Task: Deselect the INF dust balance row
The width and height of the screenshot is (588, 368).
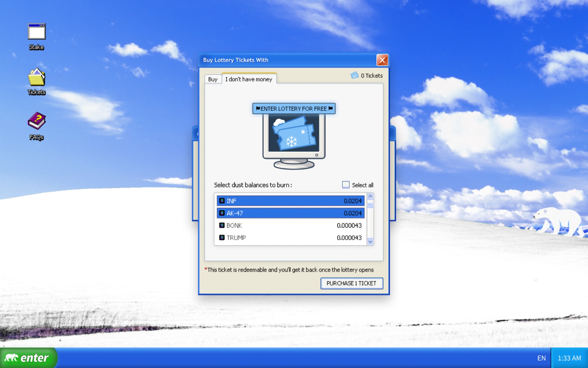Action: (x=290, y=201)
